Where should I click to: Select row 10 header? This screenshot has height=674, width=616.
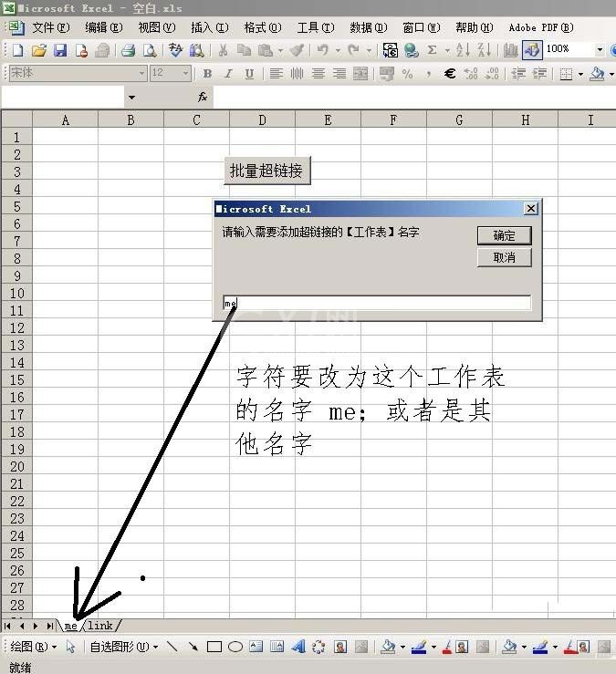[x=17, y=293]
